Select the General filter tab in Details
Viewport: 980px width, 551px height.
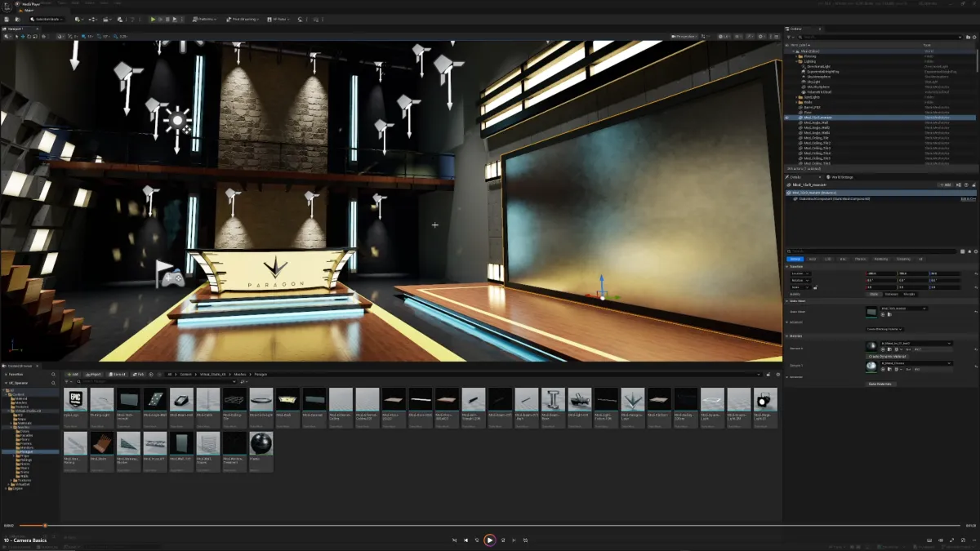click(795, 259)
